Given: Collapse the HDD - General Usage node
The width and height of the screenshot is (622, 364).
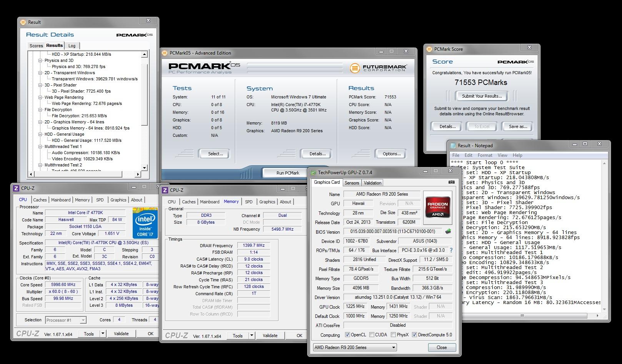Looking at the screenshot, I should pyautogui.click(x=40, y=134).
